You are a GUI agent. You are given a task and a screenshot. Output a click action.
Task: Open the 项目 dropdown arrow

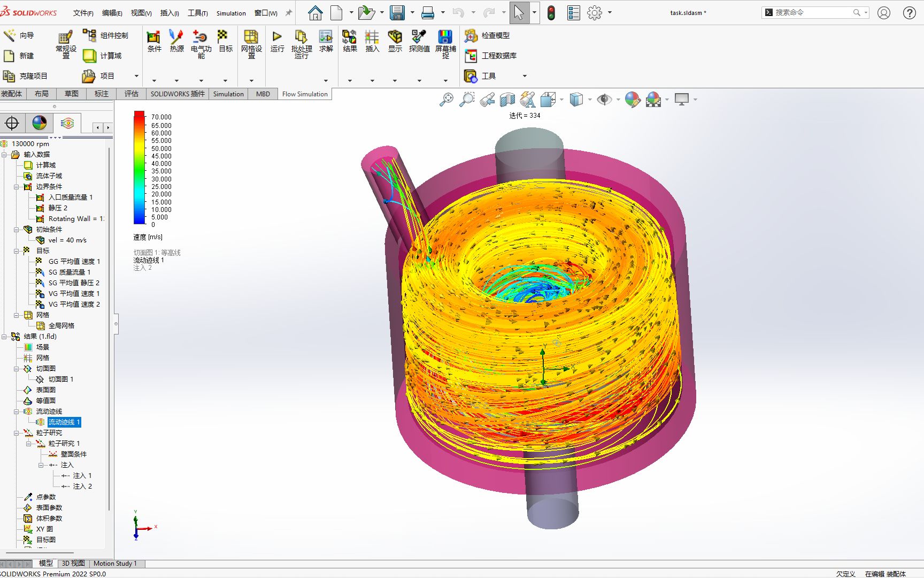pyautogui.click(x=136, y=76)
